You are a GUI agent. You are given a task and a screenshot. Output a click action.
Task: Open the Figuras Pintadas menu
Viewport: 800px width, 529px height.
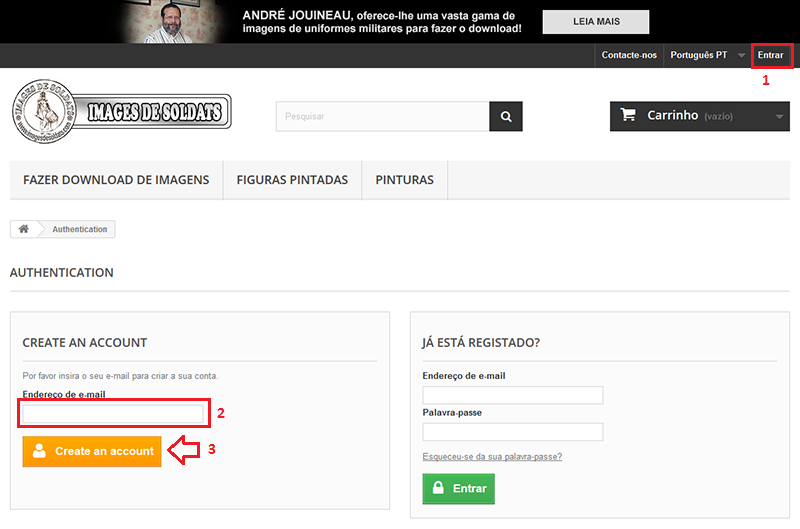[292, 180]
